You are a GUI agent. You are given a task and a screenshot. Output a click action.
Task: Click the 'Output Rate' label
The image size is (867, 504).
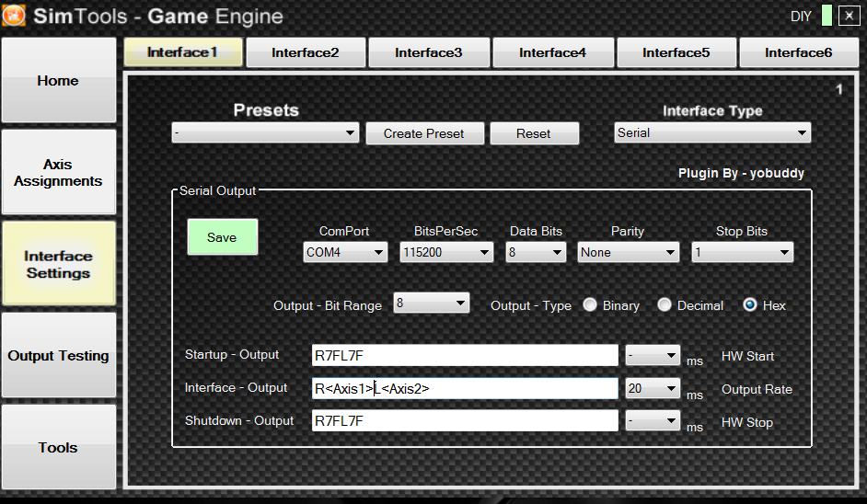point(757,389)
